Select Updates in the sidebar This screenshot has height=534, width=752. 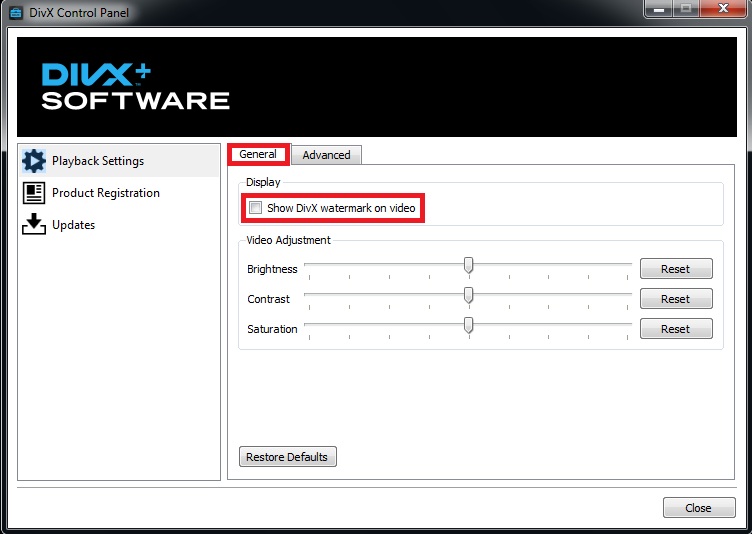[119, 225]
